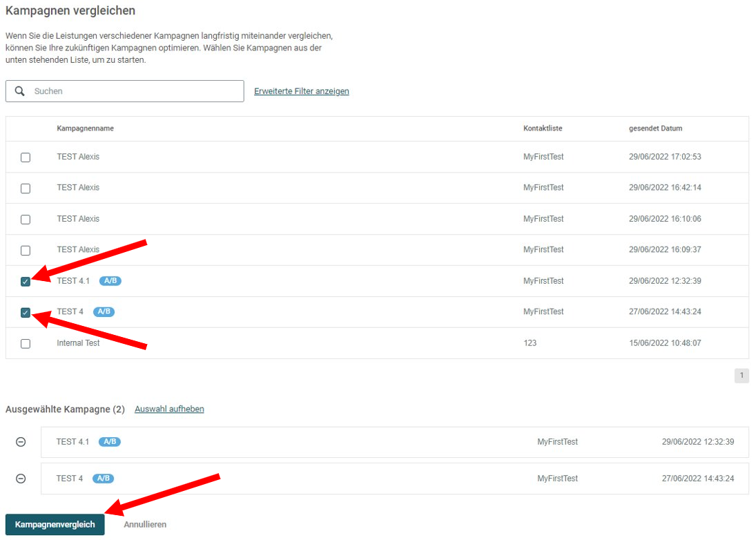The image size is (756, 540).
Task: Remove TEST 4 from selected campaigns
Action: click(x=21, y=479)
